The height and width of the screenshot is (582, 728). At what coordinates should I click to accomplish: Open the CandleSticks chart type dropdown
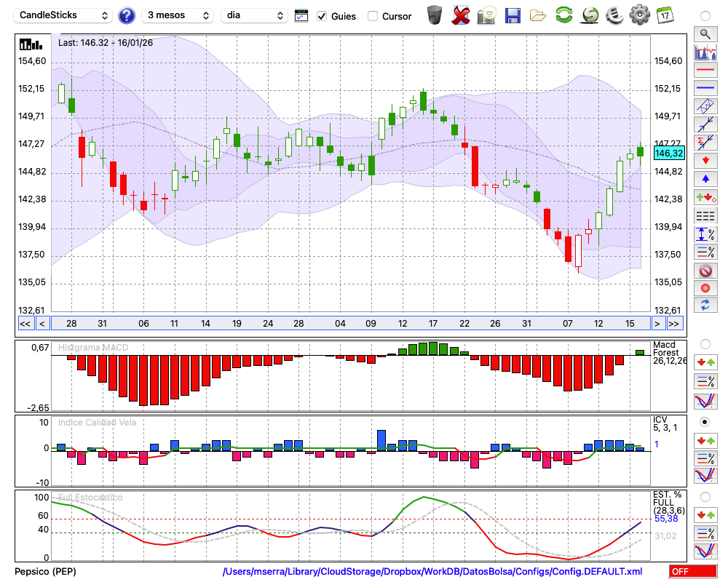click(x=64, y=15)
